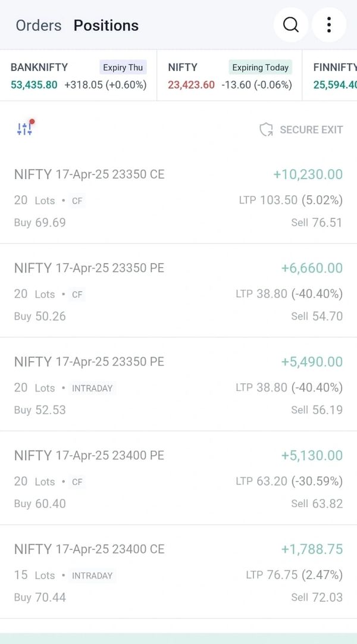The width and height of the screenshot is (357, 644).
Task: Click the Expiring Today badge on NIFTY
Action: coord(261,67)
